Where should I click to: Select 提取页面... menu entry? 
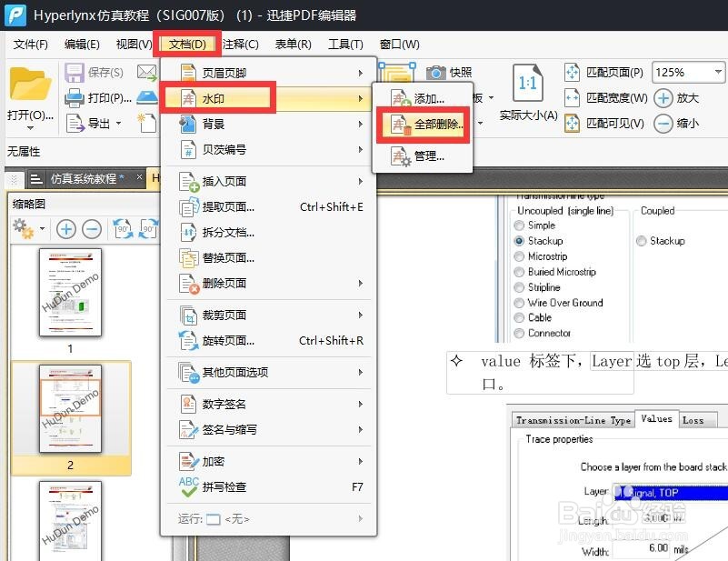268,207
